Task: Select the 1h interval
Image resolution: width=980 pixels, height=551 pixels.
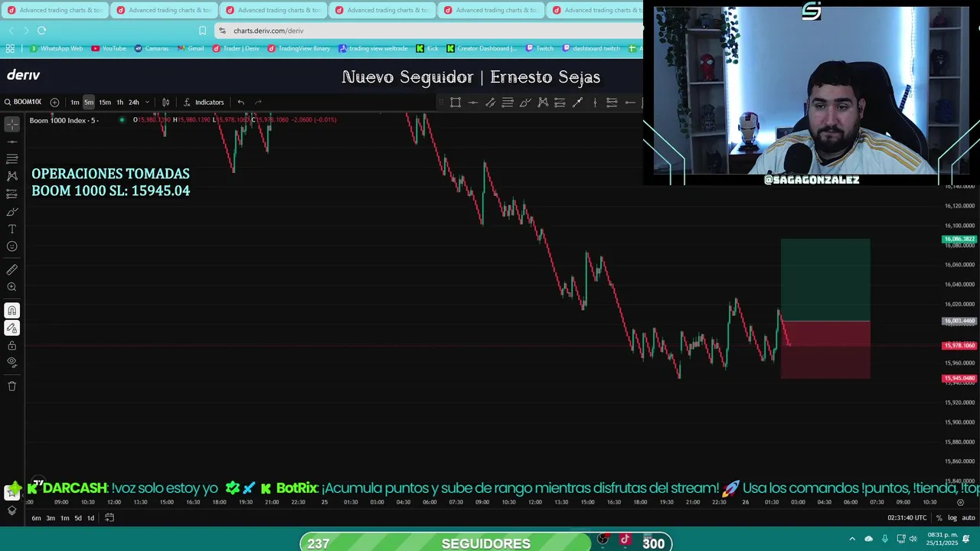Action: point(119,103)
